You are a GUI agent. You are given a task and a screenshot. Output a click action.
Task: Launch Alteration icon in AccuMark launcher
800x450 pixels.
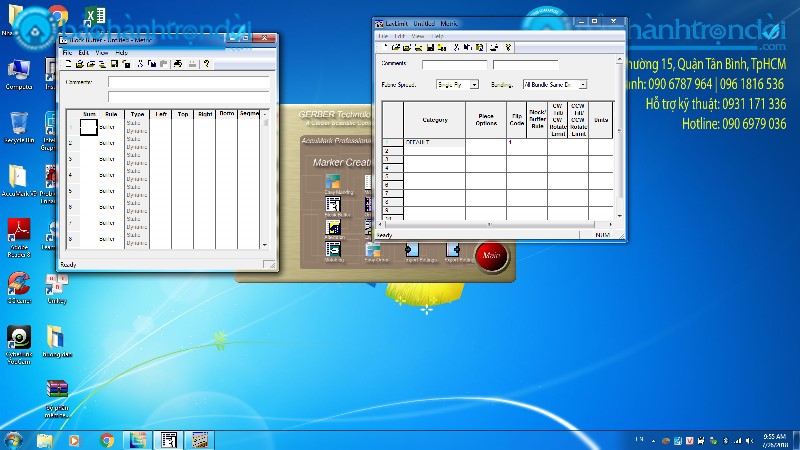(333, 227)
